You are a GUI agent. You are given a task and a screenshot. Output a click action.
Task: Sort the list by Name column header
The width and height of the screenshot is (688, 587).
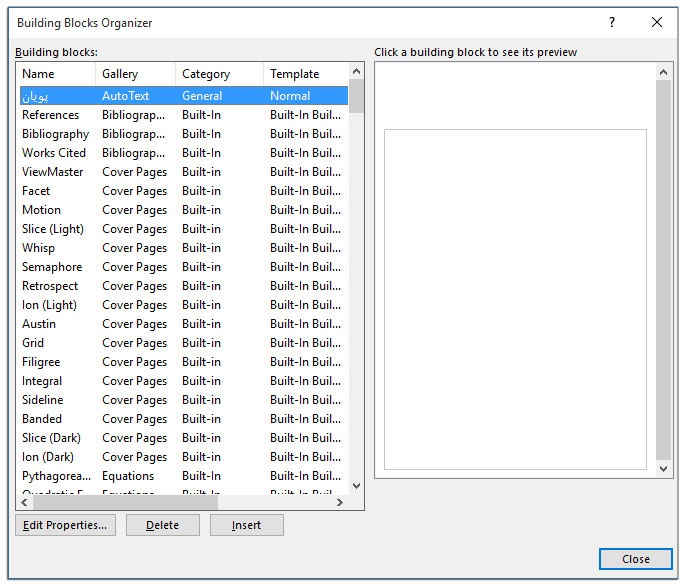(x=56, y=74)
